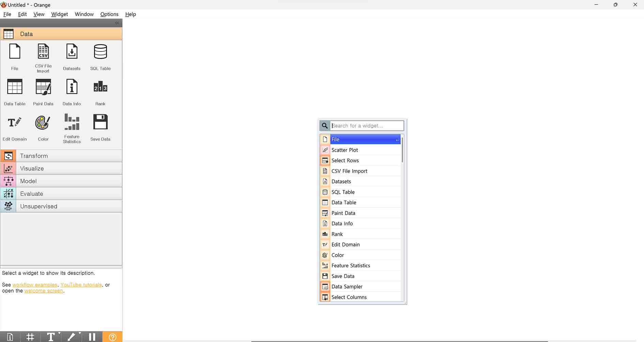The height and width of the screenshot is (342, 644).
Task: Open the Window menu
Action: click(x=84, y=14)
